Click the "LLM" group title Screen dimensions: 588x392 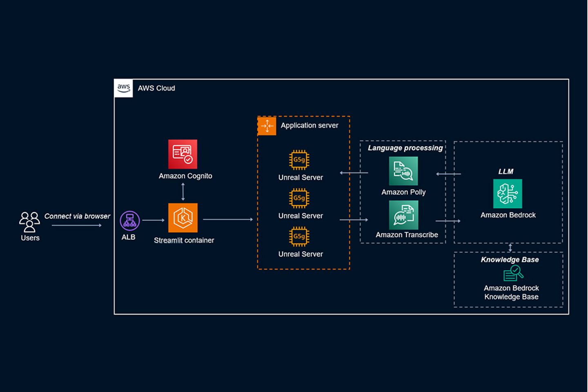point(506,171)
